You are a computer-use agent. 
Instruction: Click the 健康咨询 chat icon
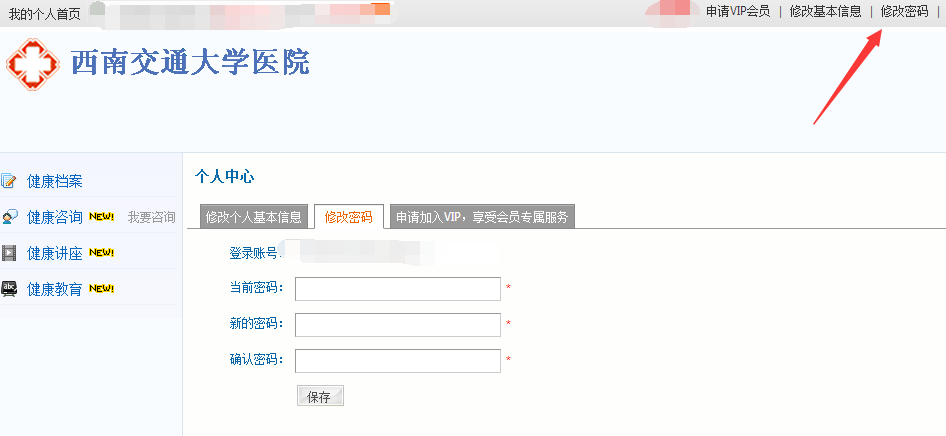9,217
